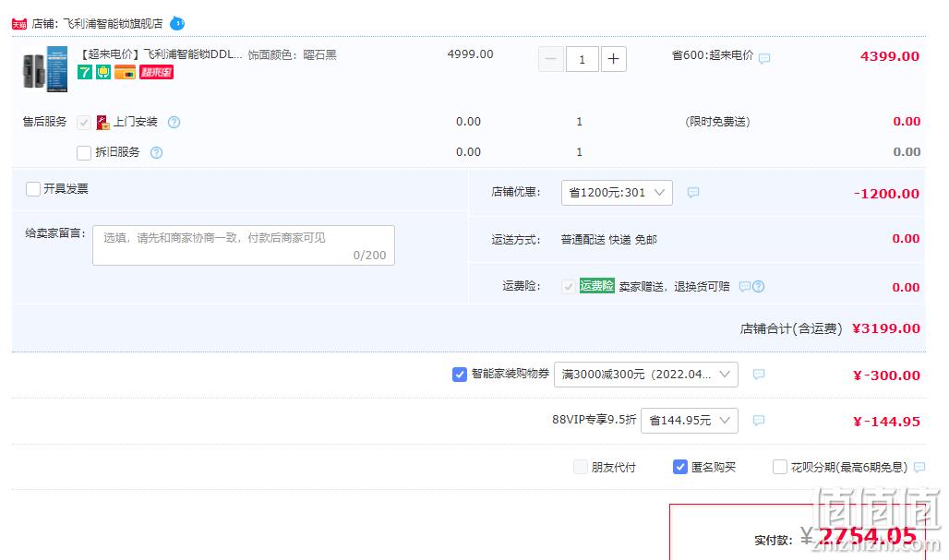
Task: Click the chat bubble icon in 运费险 row
Action: [745, 287]
